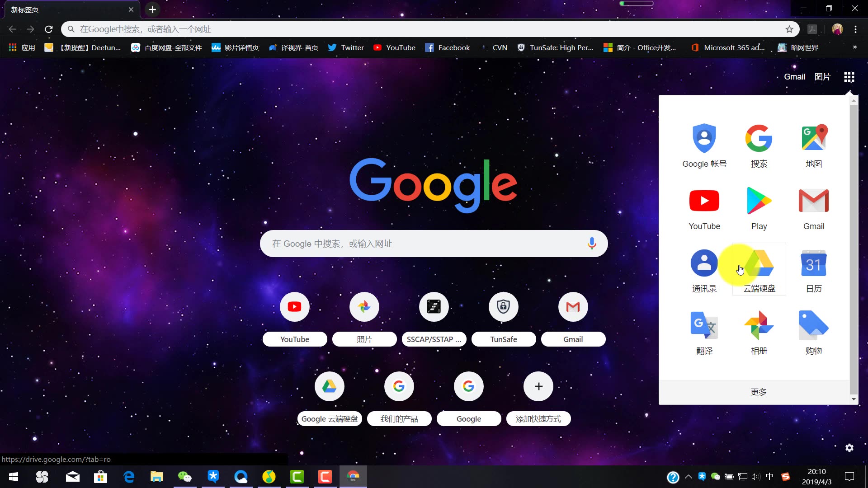Show hidden system tray icons

(689, 477)
